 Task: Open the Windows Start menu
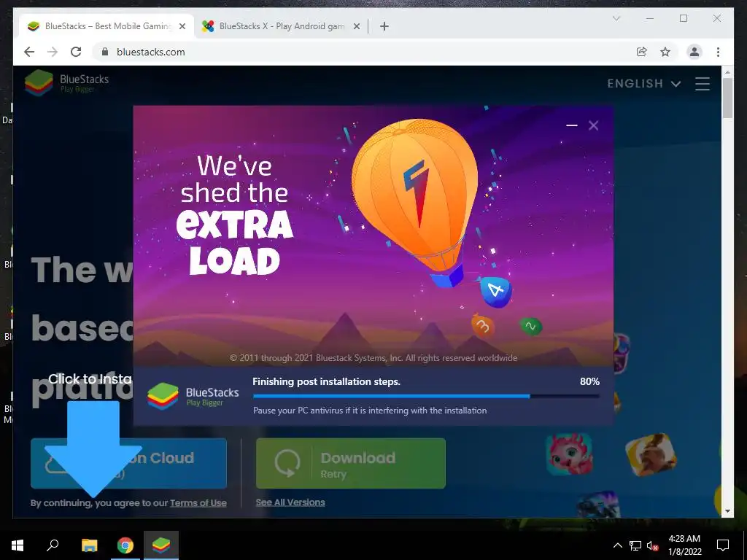pos(18,545)
